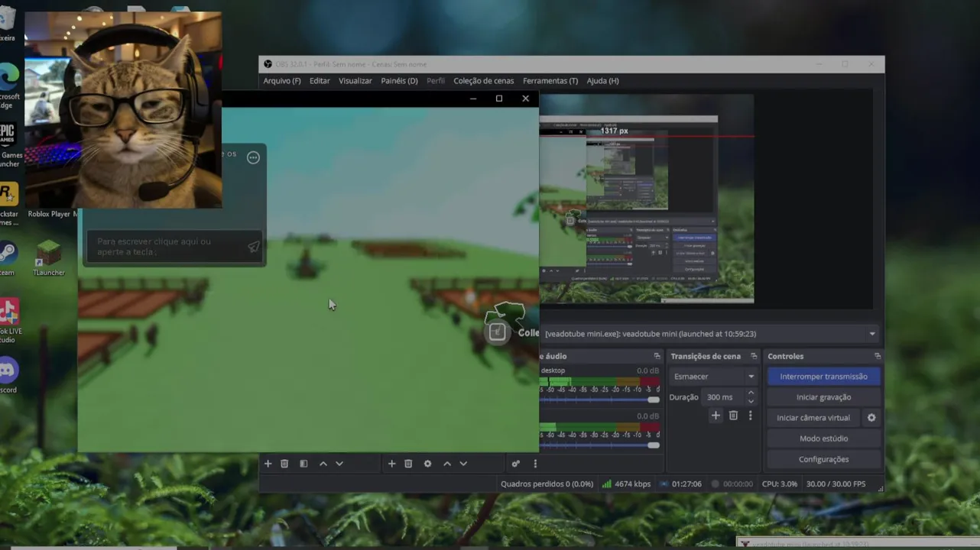Image resolution: width=980 pixels, height=550 pixels.
Task: Add a scene transition with the plus
Action: tap(716, 416)
